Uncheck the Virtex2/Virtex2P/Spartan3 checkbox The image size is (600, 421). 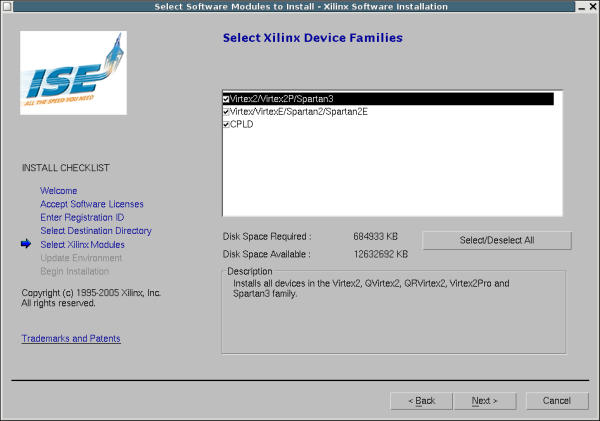[226, 99]
